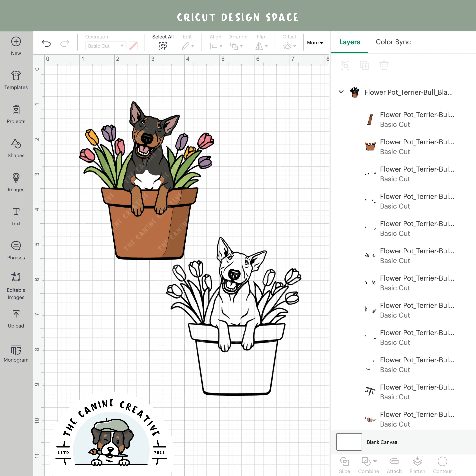Attach the layers using Attach
This screenshot has height=476, width=476.
coord(394,462)
